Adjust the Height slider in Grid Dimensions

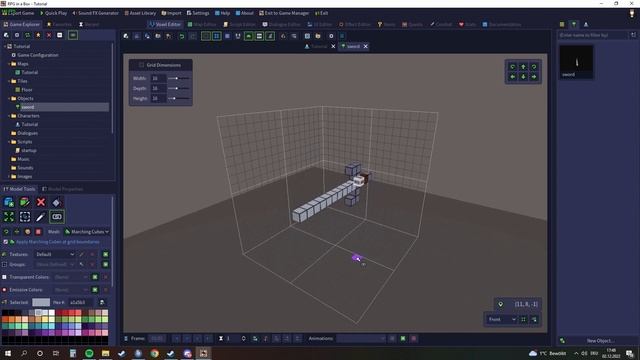[x=178, y=98]
